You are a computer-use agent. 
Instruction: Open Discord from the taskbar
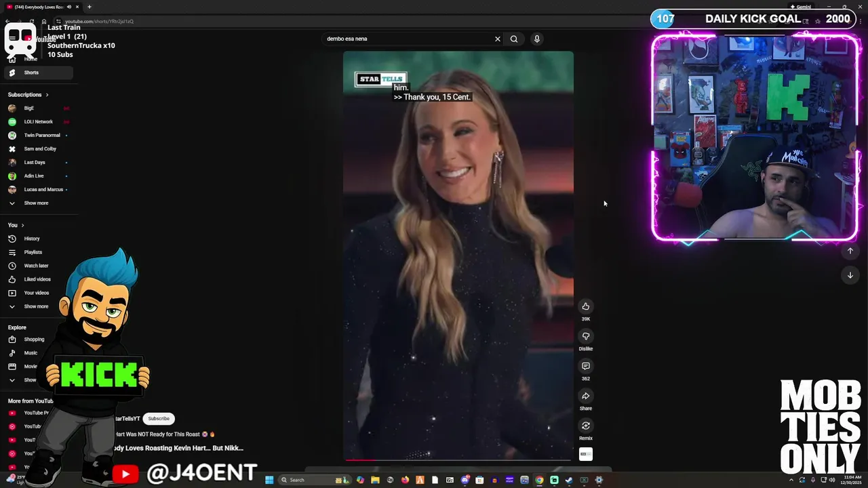(x=465, y=480)
